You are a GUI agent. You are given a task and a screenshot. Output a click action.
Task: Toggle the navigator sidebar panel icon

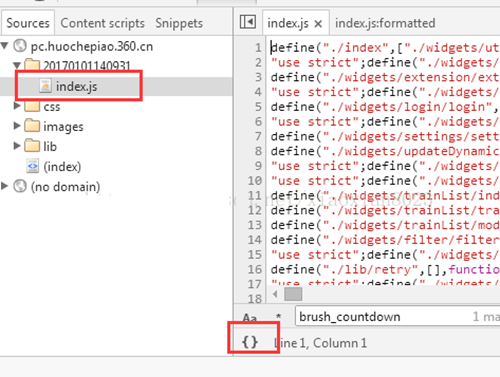[x=248, y=22]
